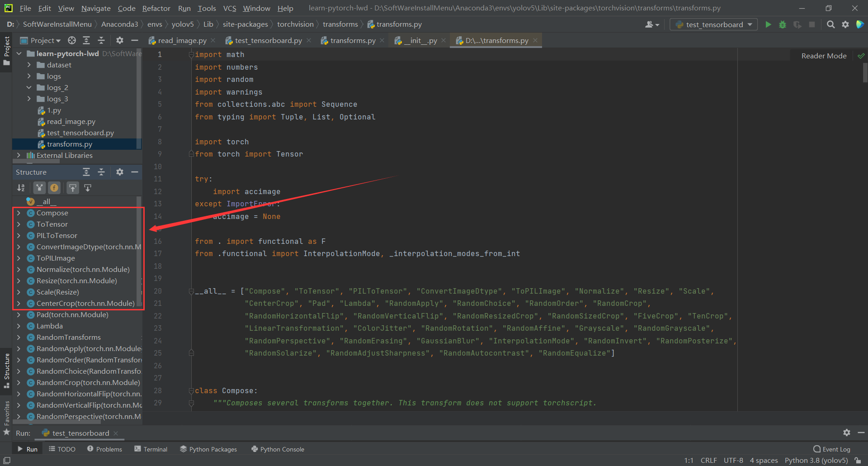This screenshot has height=466, width=868.
Task: Open the Favorites tool window sidebar
Action: point(6,418)
